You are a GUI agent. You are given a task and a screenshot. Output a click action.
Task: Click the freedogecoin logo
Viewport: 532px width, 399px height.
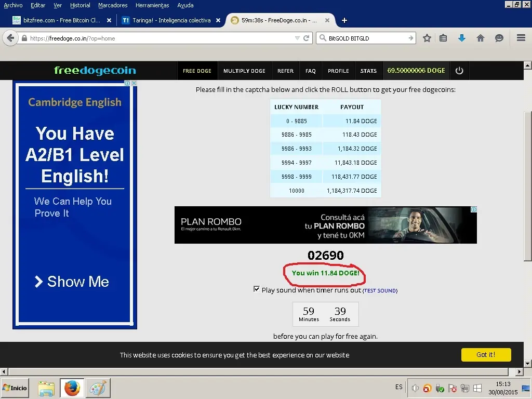(x=95, y=70)
